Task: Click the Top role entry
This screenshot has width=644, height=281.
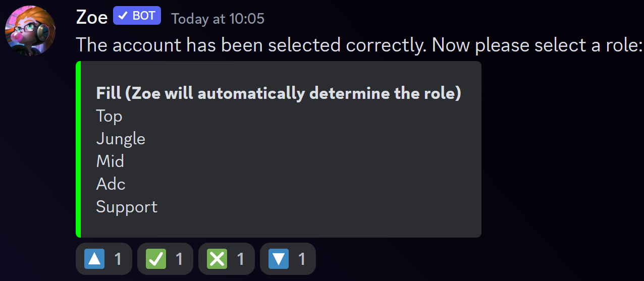Action: 109,116
